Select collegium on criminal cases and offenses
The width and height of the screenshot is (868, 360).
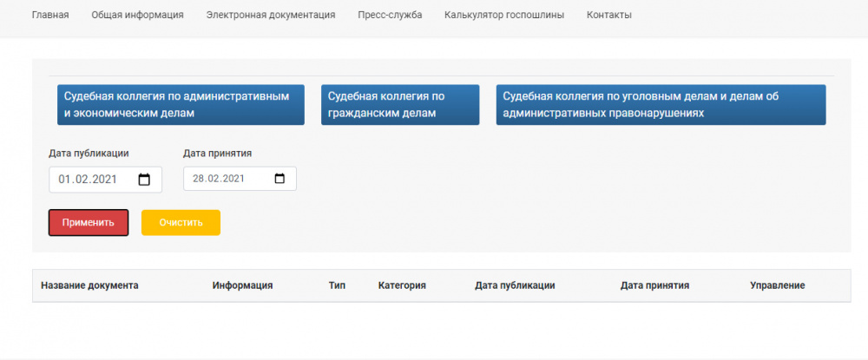point(660,105)
